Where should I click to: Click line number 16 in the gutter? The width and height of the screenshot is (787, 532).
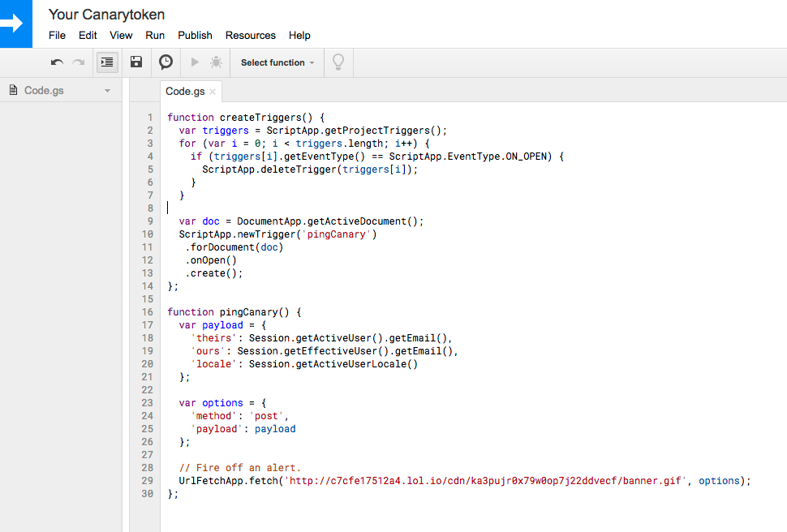pos(147,312)
